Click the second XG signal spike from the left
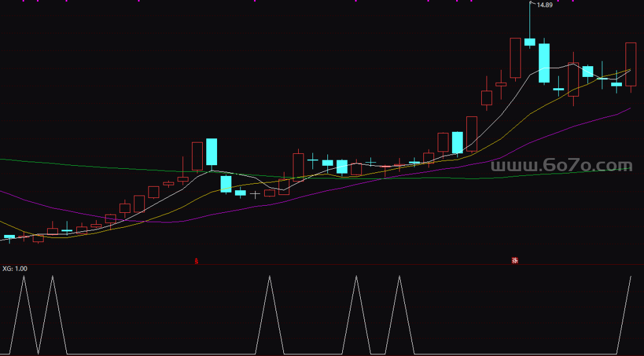This screenshot has width=644, height=356. coord(52,278)
